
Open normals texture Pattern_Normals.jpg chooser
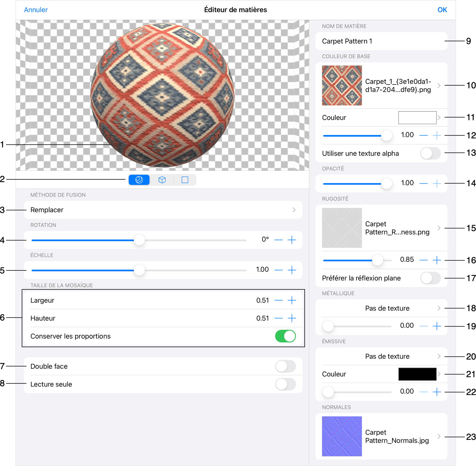(x=381, y=436)
